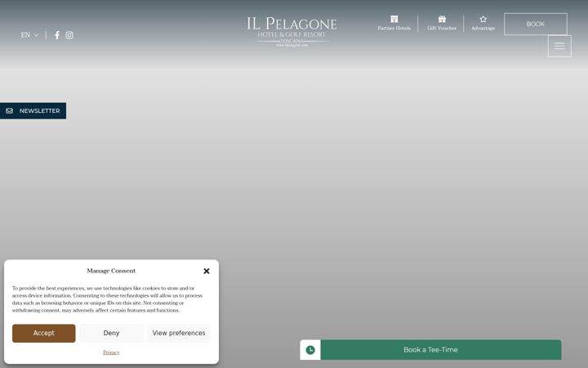
Task: Click the chevron next to EN
Action: [x=36, y=35]
